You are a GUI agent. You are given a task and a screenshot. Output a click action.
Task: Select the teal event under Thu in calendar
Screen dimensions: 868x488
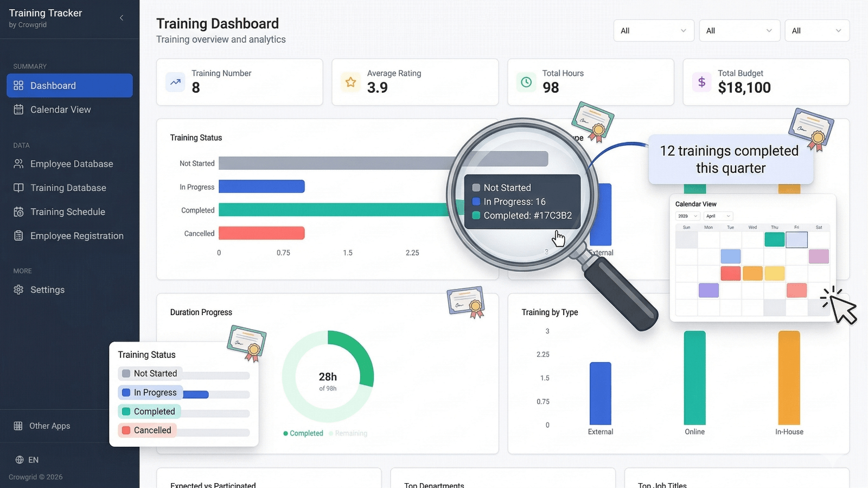pos(775,239)
